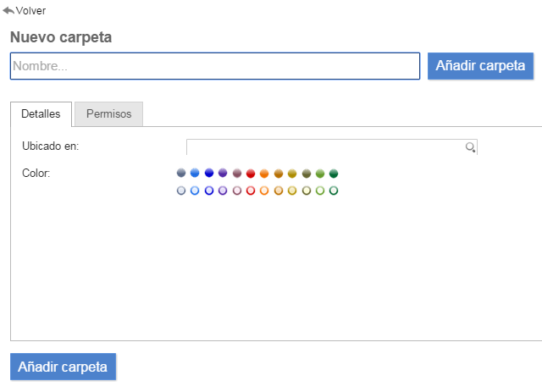
Task: Pick the hollow orange ring swatch
Action: (x=264, y=190)
